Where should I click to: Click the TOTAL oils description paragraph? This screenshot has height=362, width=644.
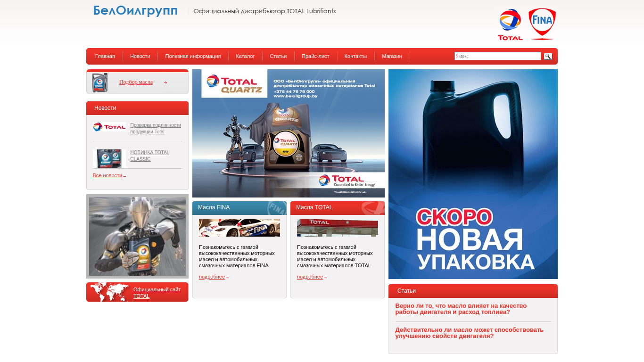click(335, 256)
